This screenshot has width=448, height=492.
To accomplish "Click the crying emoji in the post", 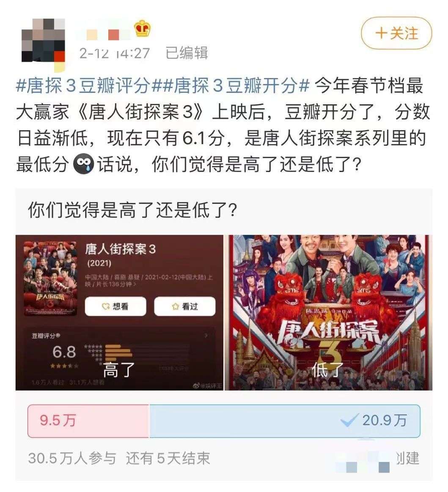I will coord(83,164).
